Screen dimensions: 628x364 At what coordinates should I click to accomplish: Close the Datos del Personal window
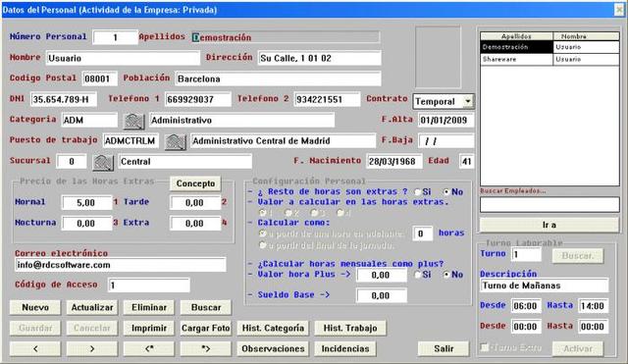[x=619, y=10]
